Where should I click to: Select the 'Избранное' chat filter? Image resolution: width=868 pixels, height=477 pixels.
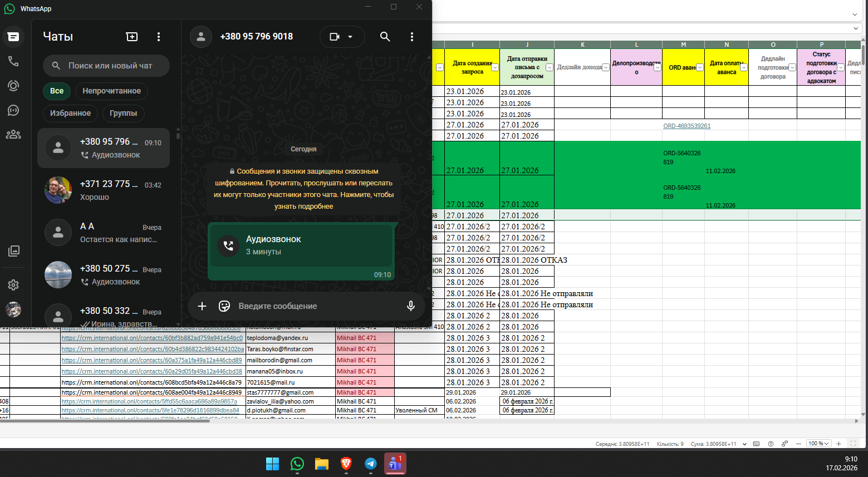tap(70, 113)
